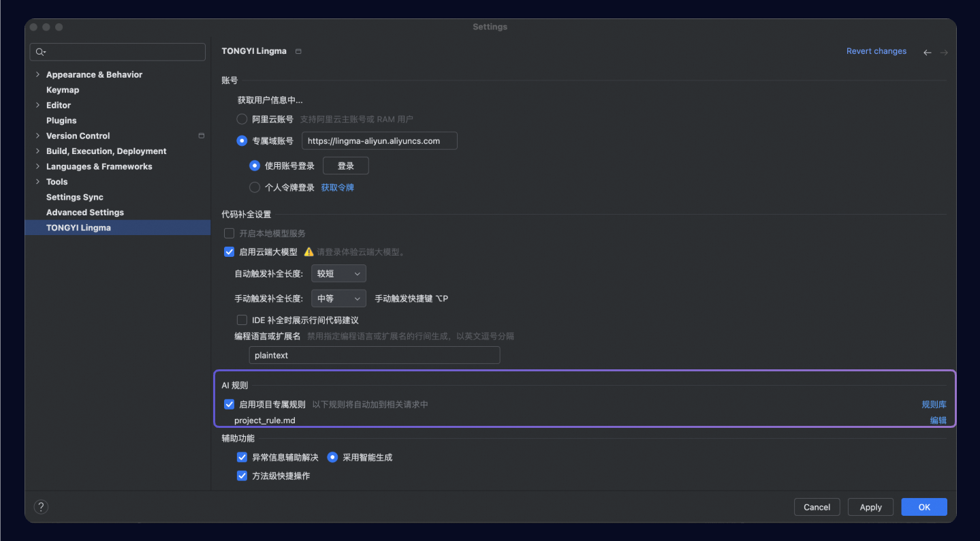This screenshot has width=980, height=541.
Task: Click the plaintext language input field
Action: point(375,355)
